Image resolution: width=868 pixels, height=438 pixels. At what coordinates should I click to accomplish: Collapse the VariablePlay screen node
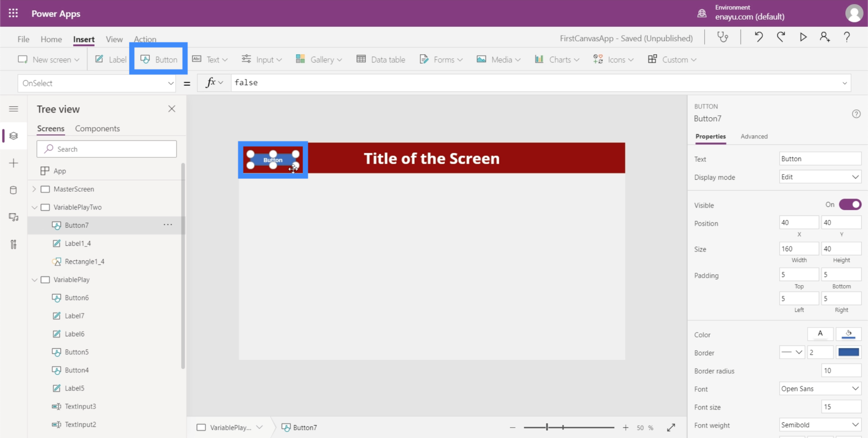point(34,279)
